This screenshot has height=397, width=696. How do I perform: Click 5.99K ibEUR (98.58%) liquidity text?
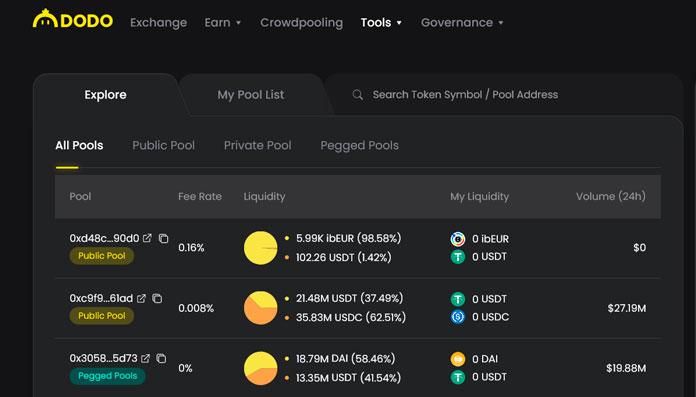(x=348, y=238)
